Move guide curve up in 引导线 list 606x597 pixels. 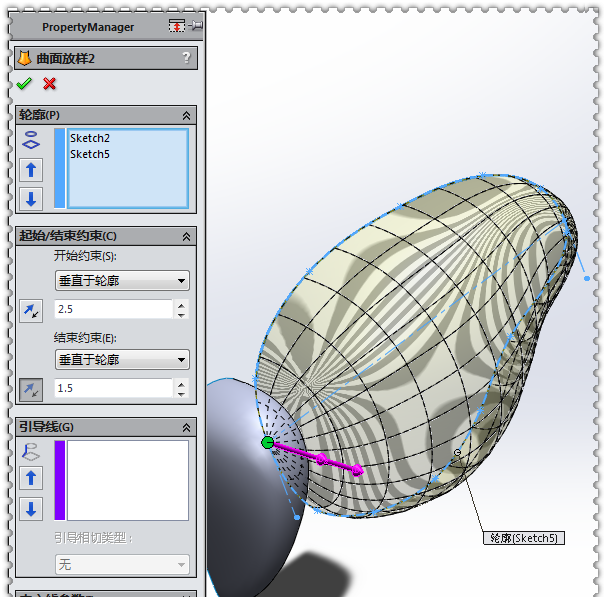(x=31, y=478)
